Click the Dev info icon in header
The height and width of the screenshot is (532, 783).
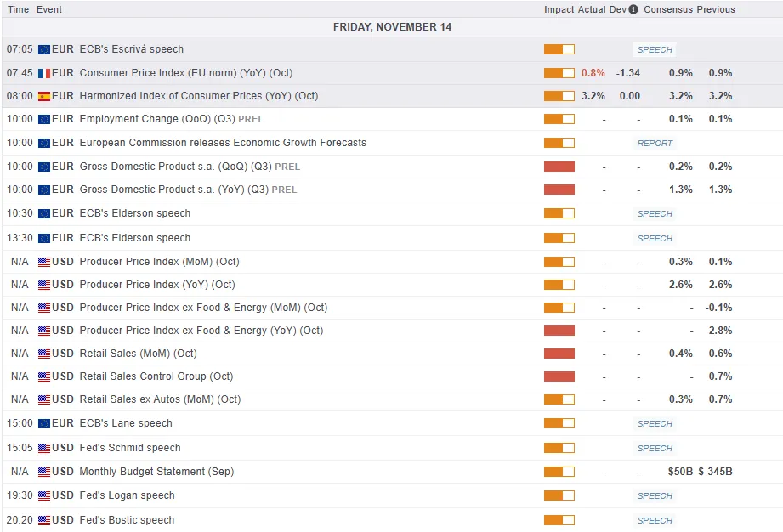[x=633, y=9]
